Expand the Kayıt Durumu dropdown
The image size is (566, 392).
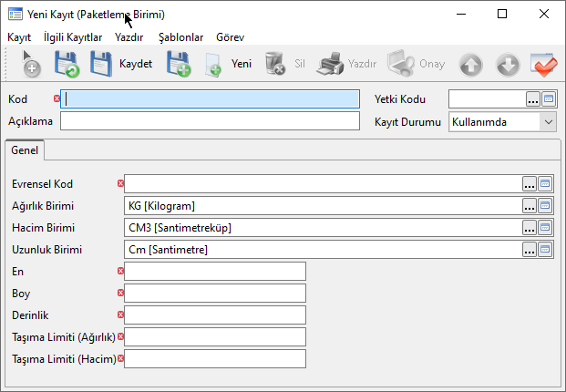coord(548,122)
